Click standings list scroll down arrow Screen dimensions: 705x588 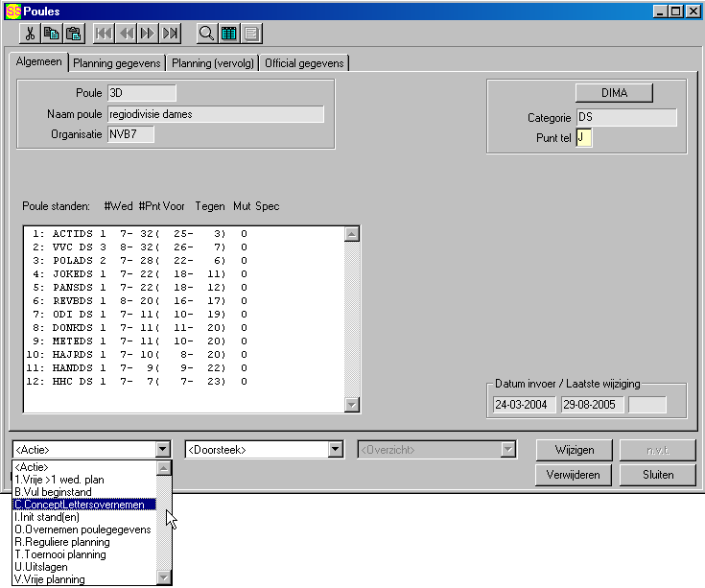[352, 405]
